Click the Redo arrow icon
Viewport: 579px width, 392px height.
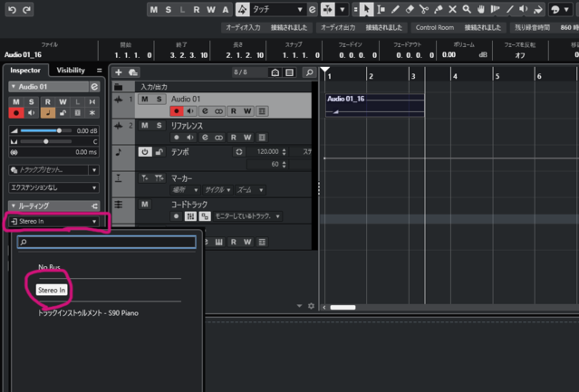click(26, 10)
